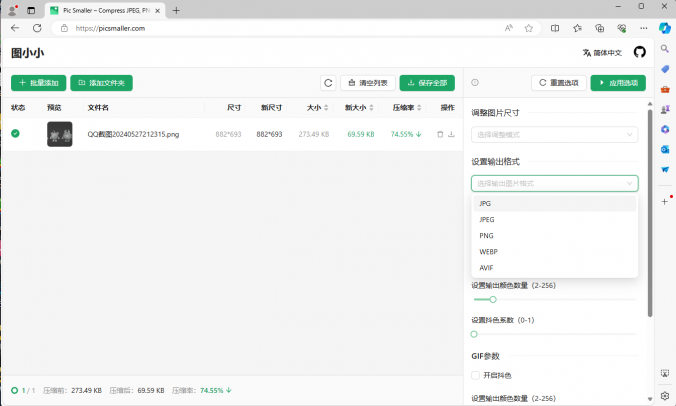Click the dithering coefficient slider handle
The width and height of the screenshot is (676, 406).
tap(474, 334)
